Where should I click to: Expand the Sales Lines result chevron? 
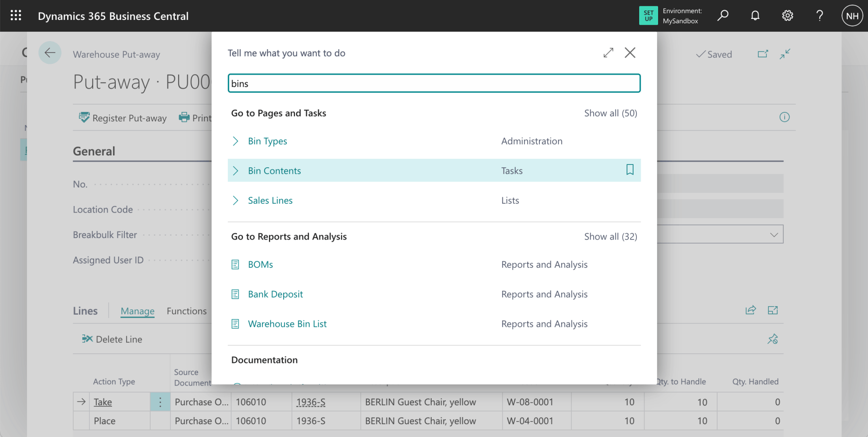click(x=235, y=201)
